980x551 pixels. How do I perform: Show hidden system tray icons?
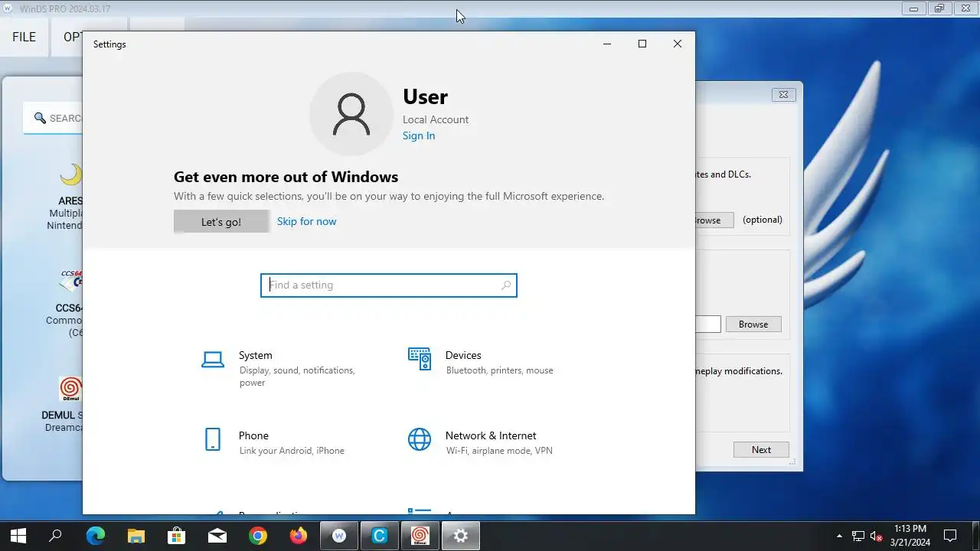[840, 536]
